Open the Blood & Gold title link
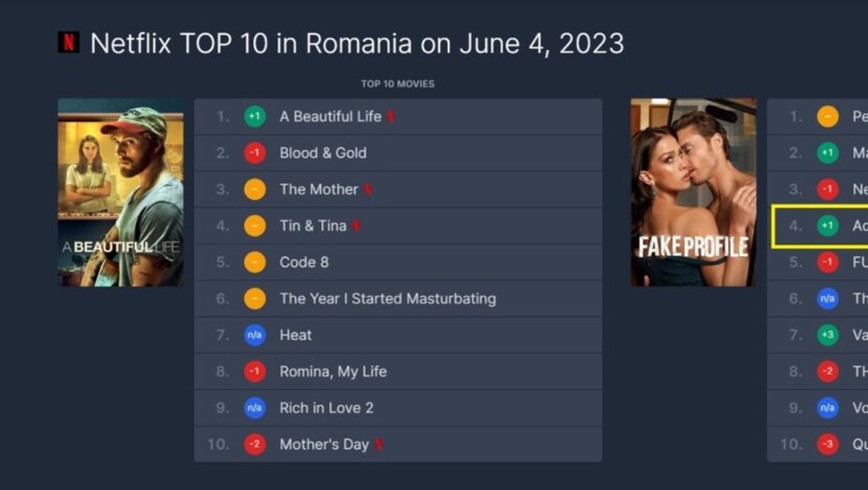This screenshot has height=490, width=868. coord(322,153)
